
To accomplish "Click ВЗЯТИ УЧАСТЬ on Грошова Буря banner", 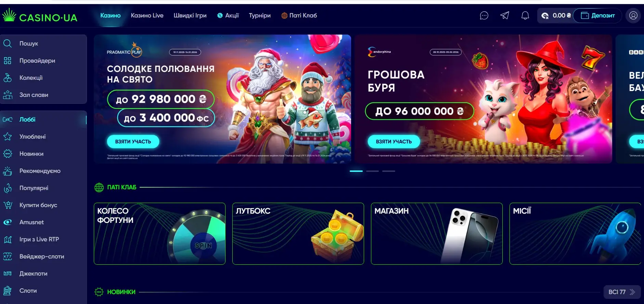I will tap(394, 141).
